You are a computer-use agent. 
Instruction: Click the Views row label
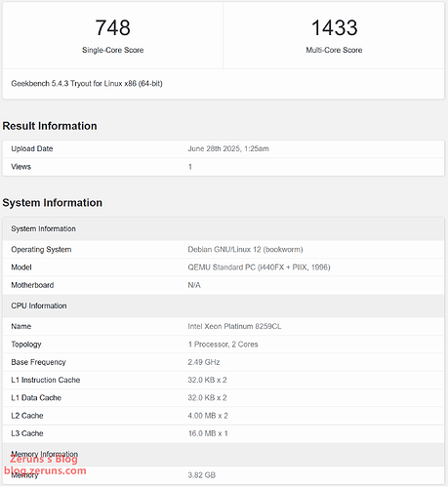[20, 167]
